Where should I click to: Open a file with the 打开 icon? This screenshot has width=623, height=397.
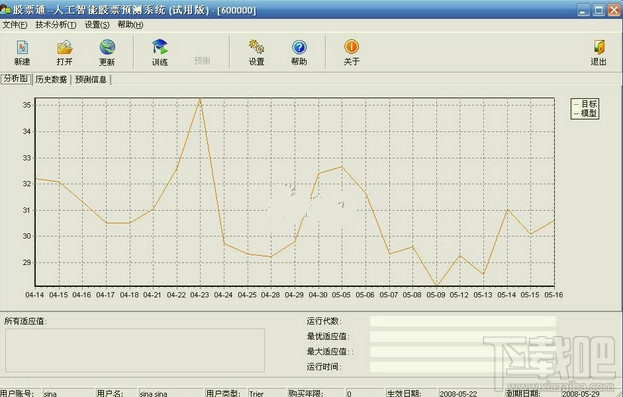pos(64,47)
